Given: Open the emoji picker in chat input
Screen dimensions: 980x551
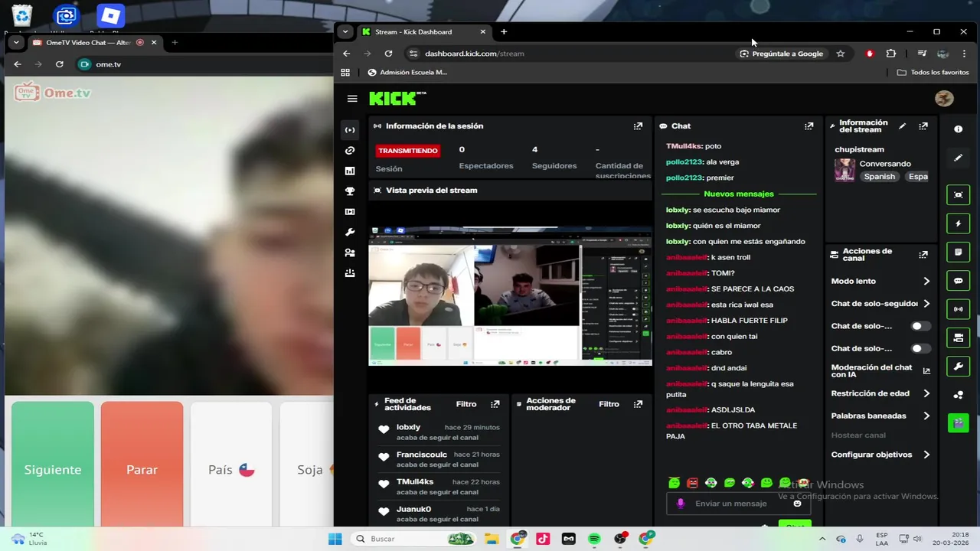Looking at the screenshot, I should [797, 504].
